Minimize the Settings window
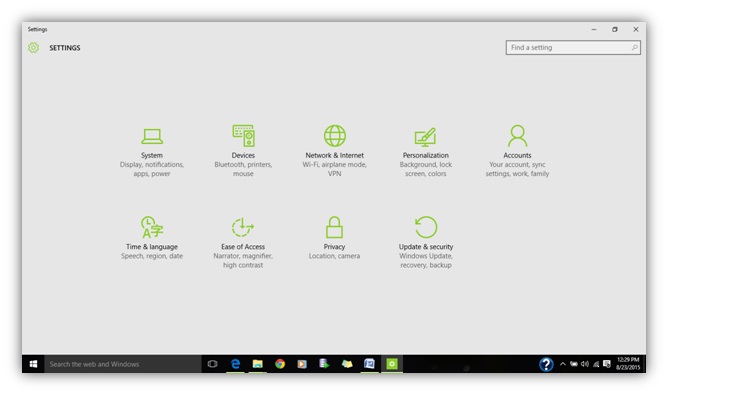This screenshot has width=736, height=395. [594, 29]
